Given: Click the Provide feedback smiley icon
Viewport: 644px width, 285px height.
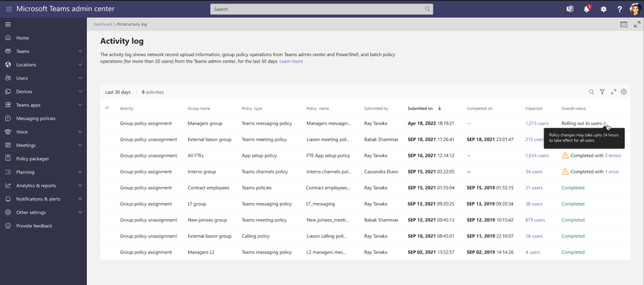Looking at the screenshot, I should pyautogui.click(x=8, y=226).
